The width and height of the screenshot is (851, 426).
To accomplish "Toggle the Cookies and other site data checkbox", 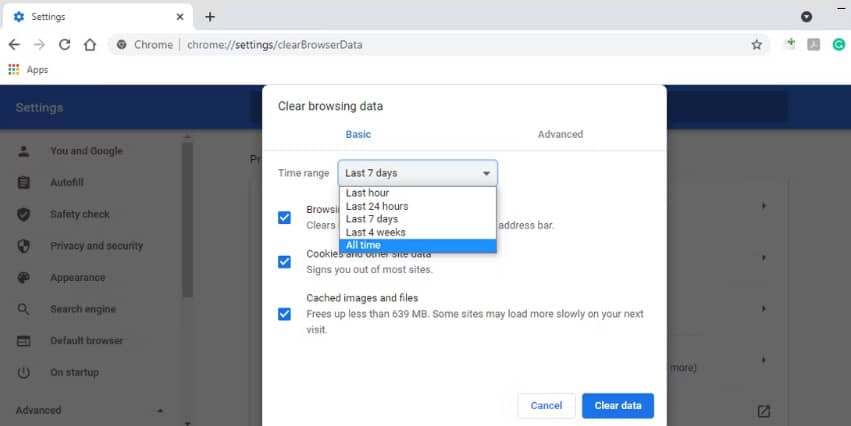I will (285, 262).
